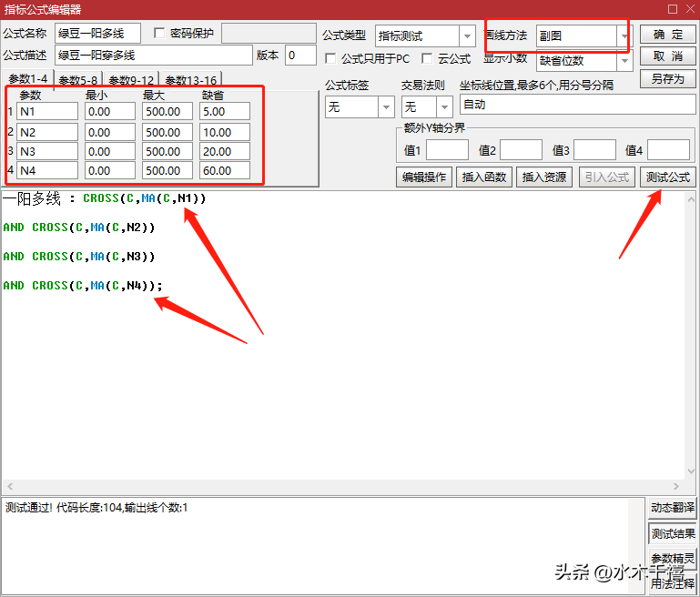Viewport: 700px width, 597px height.
Task: Click the 测试通过 result message
Action: click(x=96, y=508)
